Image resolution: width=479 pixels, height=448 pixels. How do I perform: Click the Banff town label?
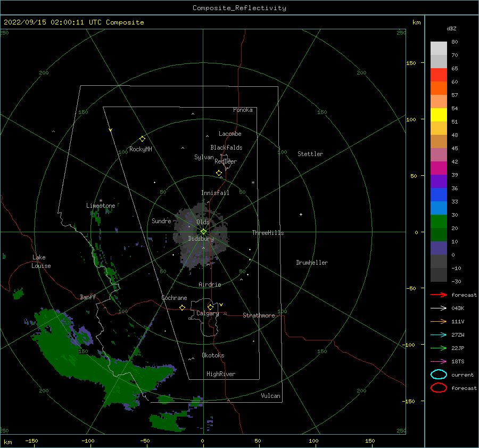point(88,297)
